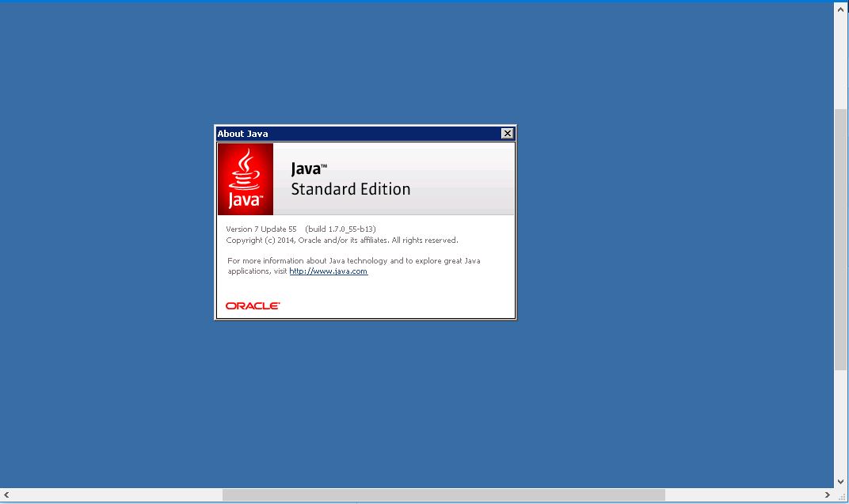The image size is (849, 504).
Task: Click the red Java coffee cup logo
Action: point(246,179)
